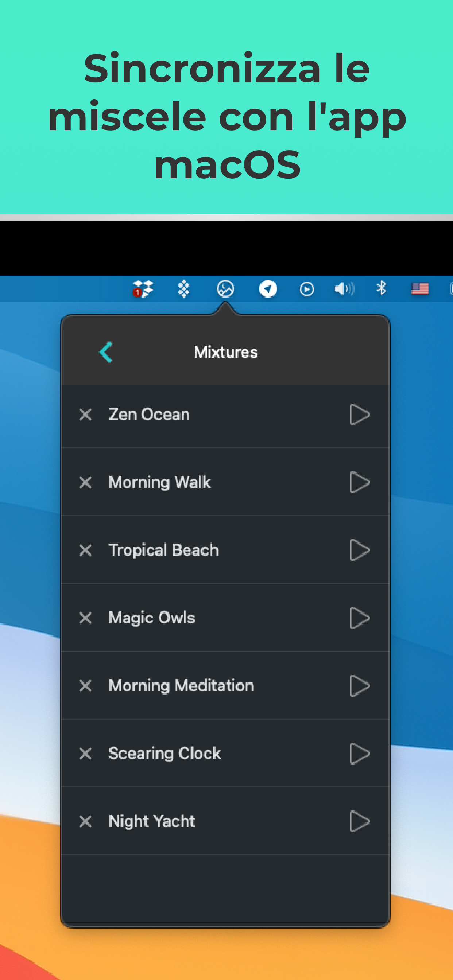Play the Scearing Clock mixture

pyautogui.click(x=359, y=754)
